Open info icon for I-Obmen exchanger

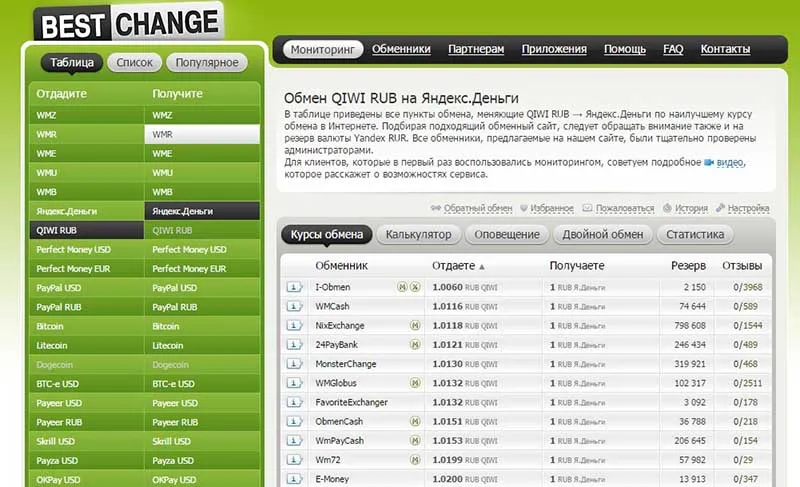(294, 287)
